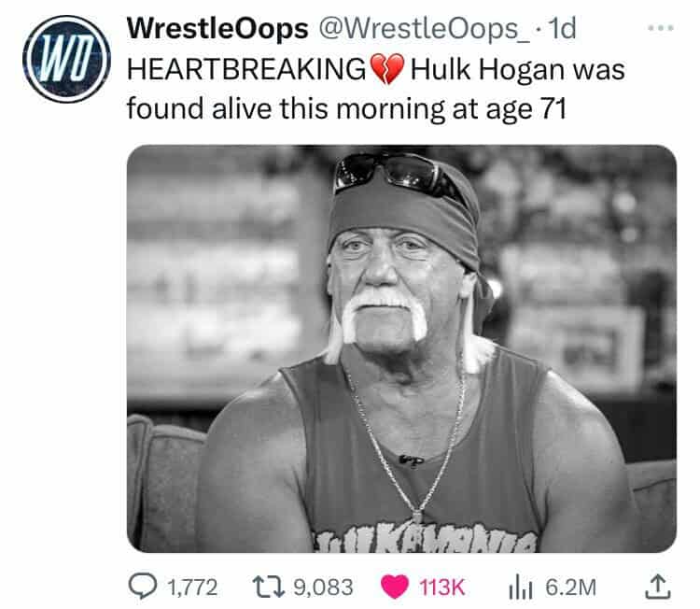Viewport: 700px width, 609px height.
Task: Click the 6.2M views count
Action: (571, 588)
